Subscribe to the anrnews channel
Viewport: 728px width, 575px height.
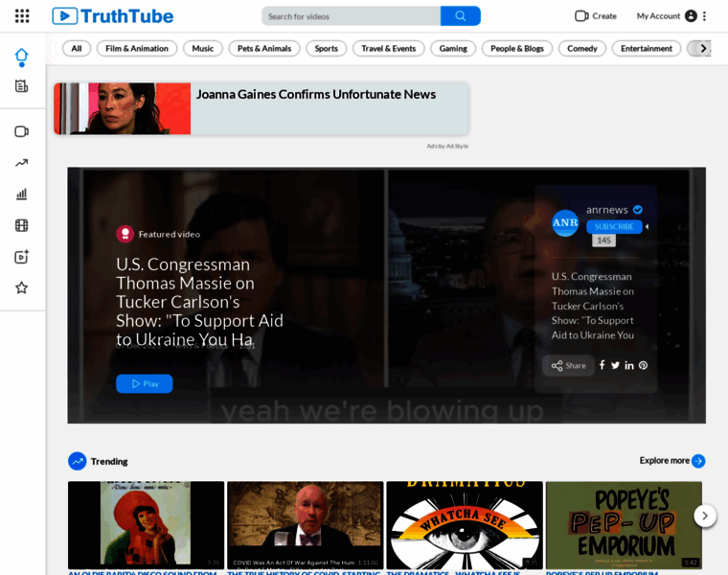click(x=614, y=227)
